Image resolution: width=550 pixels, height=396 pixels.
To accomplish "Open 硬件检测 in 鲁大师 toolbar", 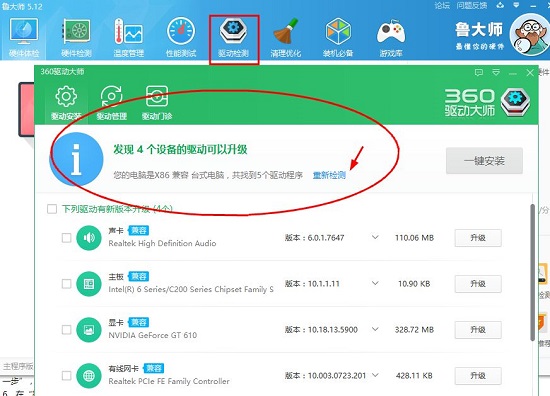I will (76, 38).
